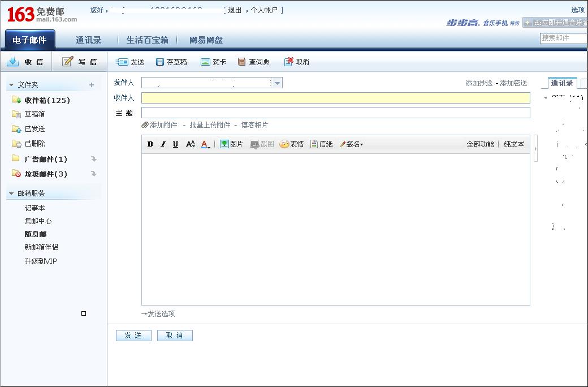Insert a picture with 图片
Viewport: 588px width, 387px height.
pyautogui.click(x=231, y=144)
